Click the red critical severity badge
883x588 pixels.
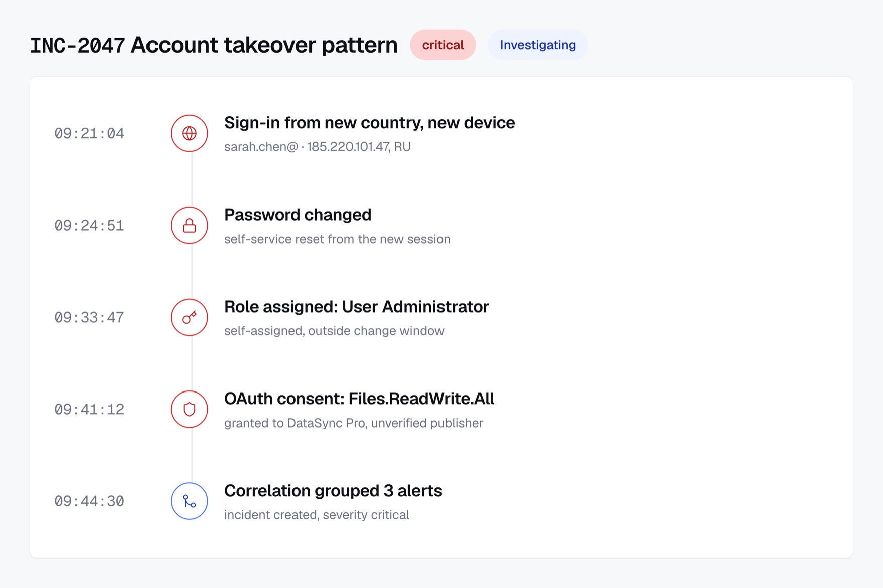tap(443, 45)
